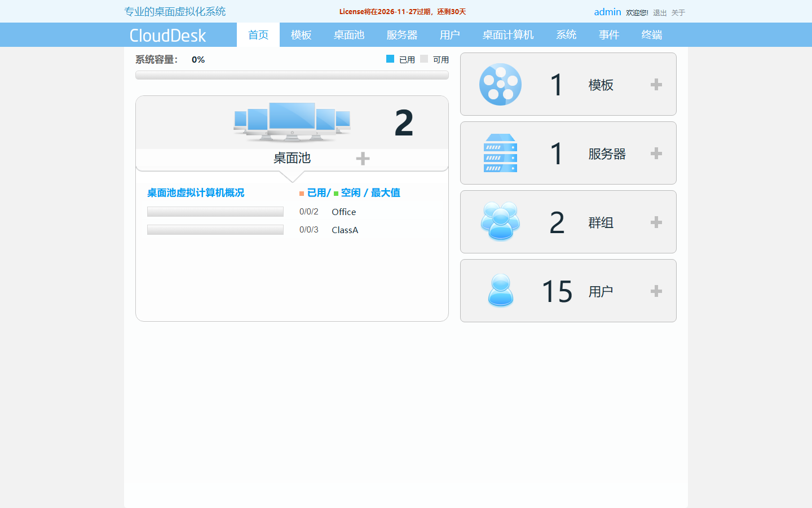Click the 0/0/2 usage value
Viewport: 812px width, 508px height.
[x=309, y=212]
